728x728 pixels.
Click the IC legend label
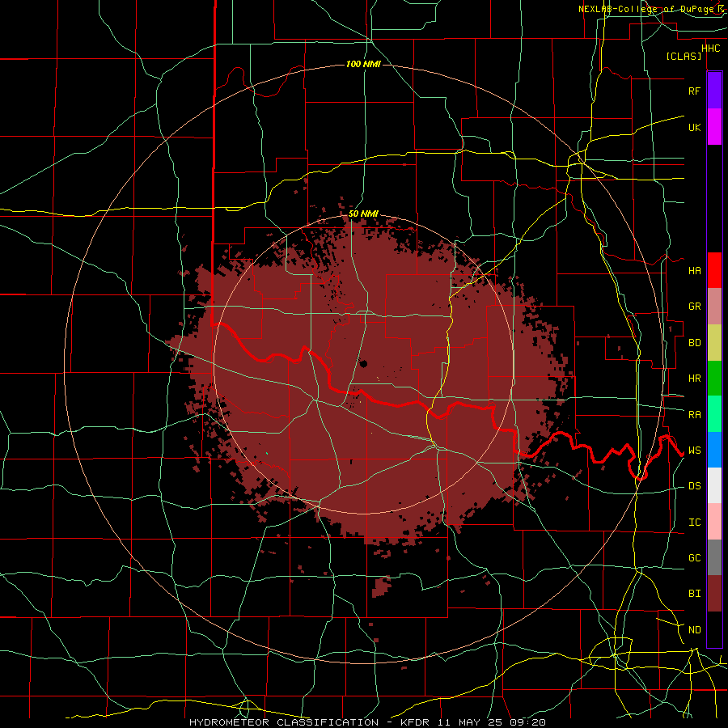694,523
